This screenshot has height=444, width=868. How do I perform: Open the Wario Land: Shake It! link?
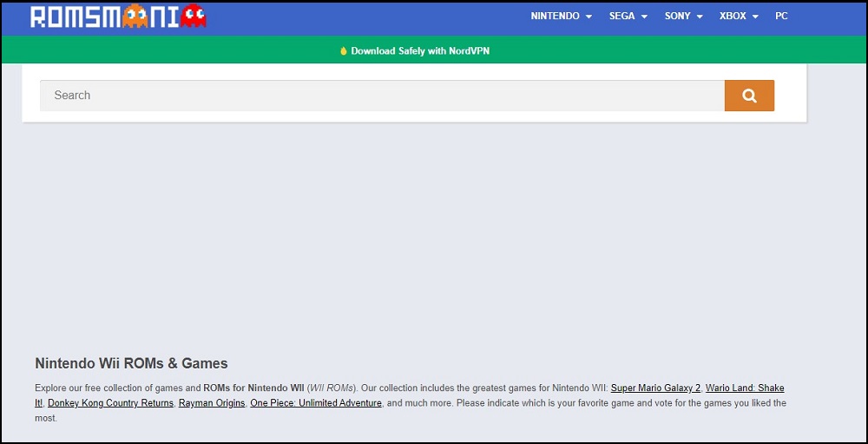click(x=745, y=388)
